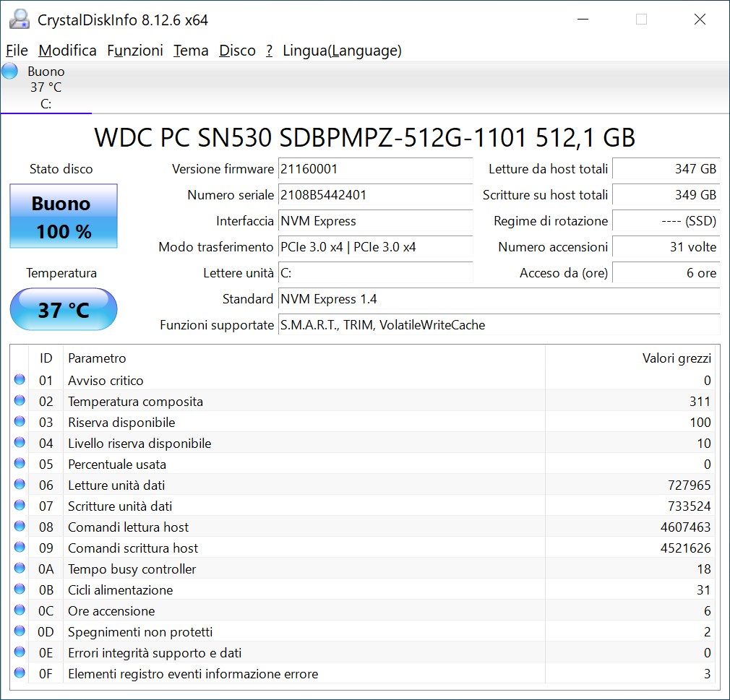Click the 37 °C temperature button
The image size is (730, 700).
tap(64, 309)
